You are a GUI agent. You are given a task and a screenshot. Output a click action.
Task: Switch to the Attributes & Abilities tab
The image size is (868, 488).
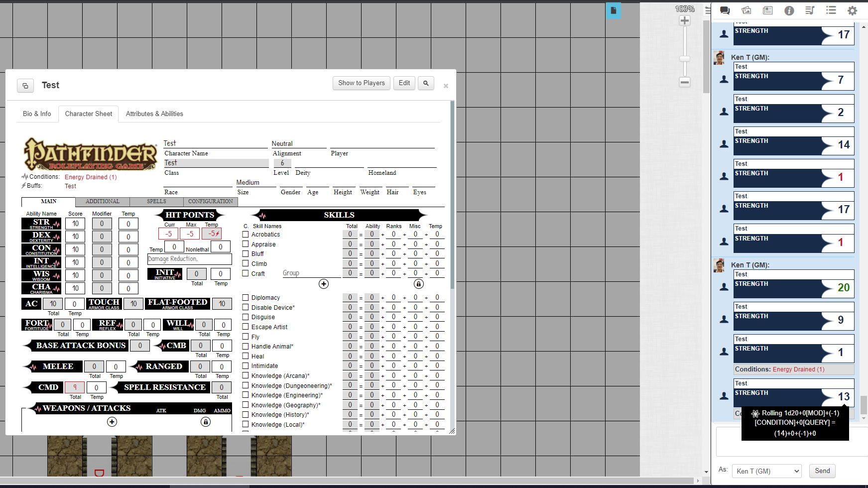click(154, 114)
